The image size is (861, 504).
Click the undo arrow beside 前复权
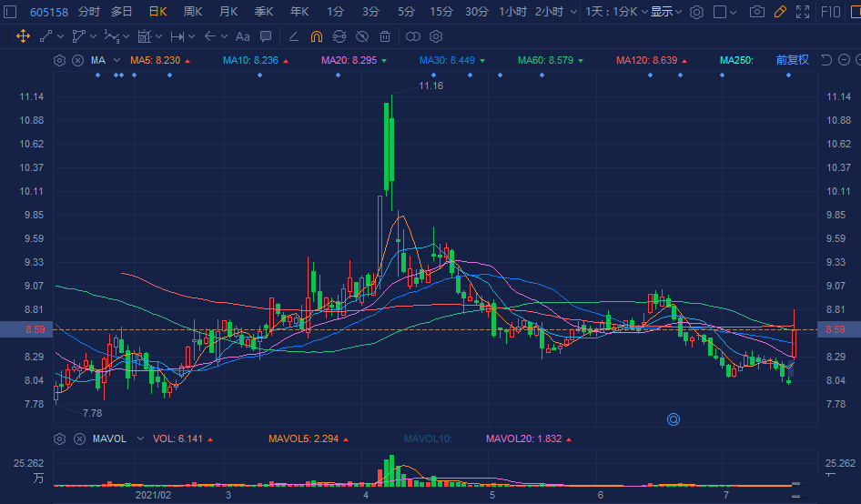(826, 60)
